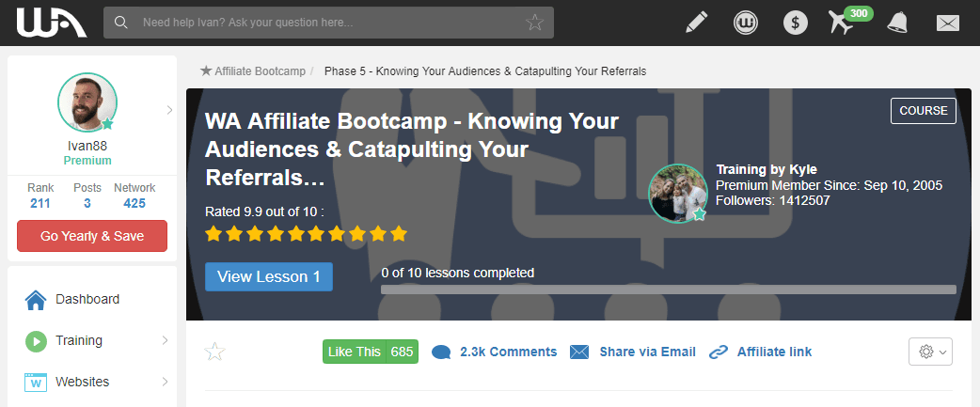Open the dollar sign icon
Viewport: 980px width, 407px height.
click(x=796, y=23)
